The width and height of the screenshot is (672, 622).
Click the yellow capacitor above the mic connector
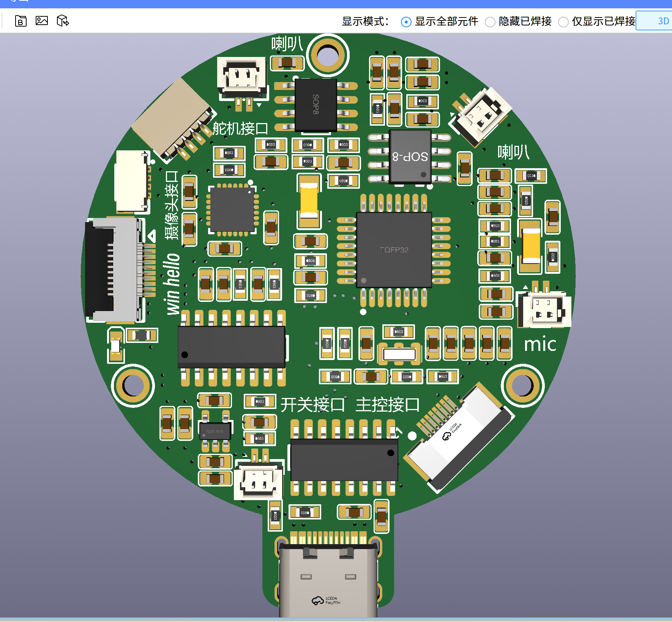coord(531,246)
